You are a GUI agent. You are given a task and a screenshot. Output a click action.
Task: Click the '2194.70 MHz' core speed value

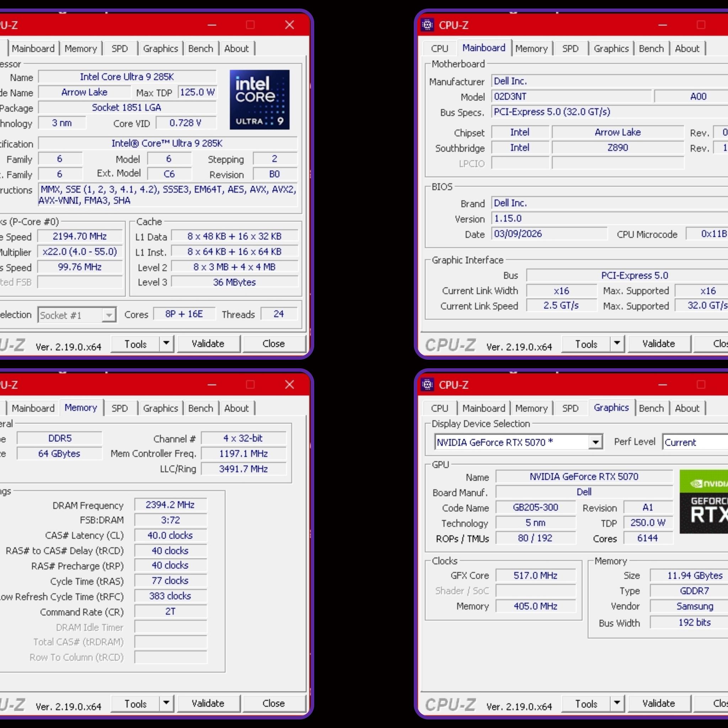point(80,236)
